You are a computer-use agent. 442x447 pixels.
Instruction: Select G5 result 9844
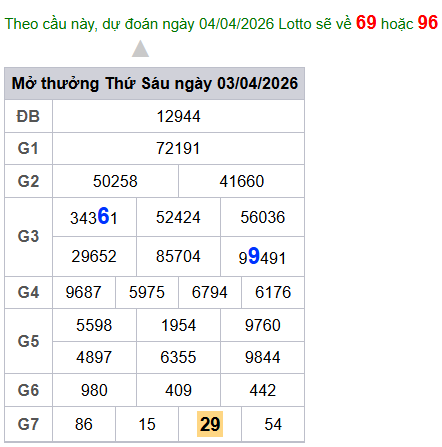click(263, 357)
